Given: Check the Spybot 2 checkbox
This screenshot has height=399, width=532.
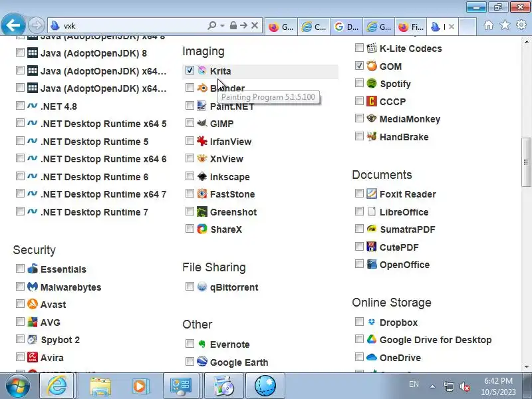Looking at the screenshot, I should (x=20, y=339).
